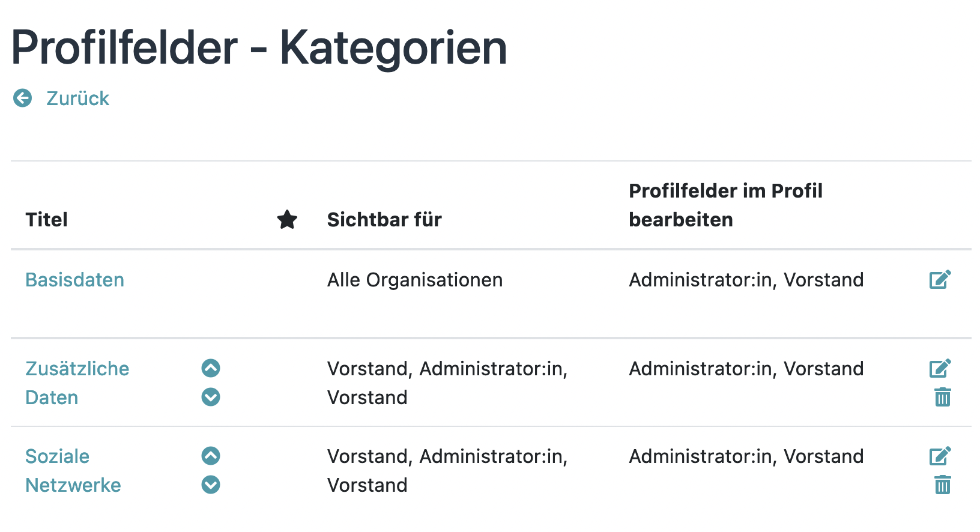
Task: Click the Sichtbar für column header
Action: click(384, 220)
